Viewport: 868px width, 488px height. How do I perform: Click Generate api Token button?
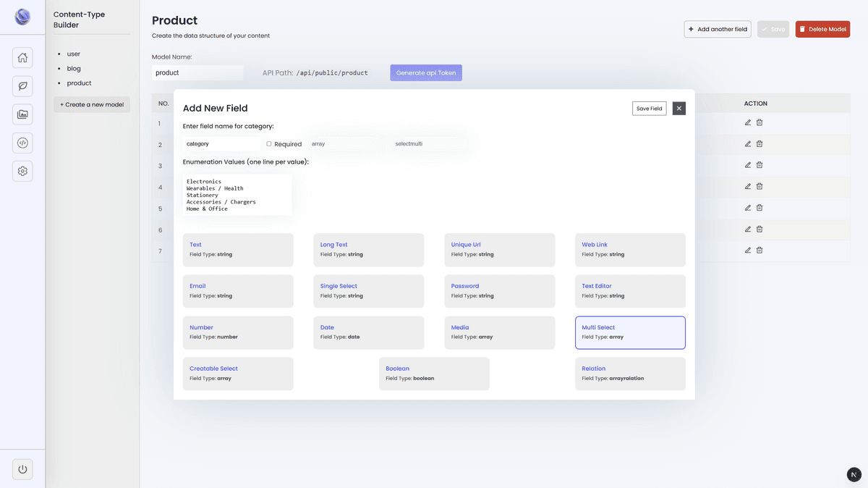click(x=426, y=73)
